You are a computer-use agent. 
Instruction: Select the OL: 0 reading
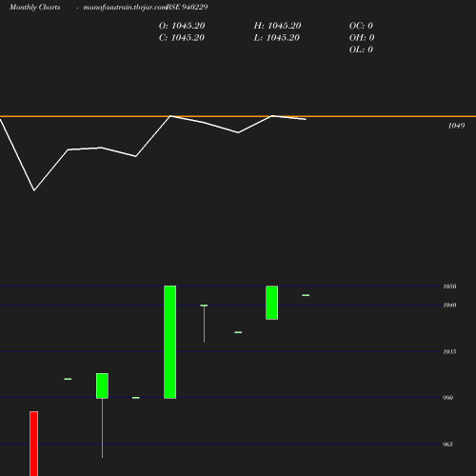pos(361,50)
